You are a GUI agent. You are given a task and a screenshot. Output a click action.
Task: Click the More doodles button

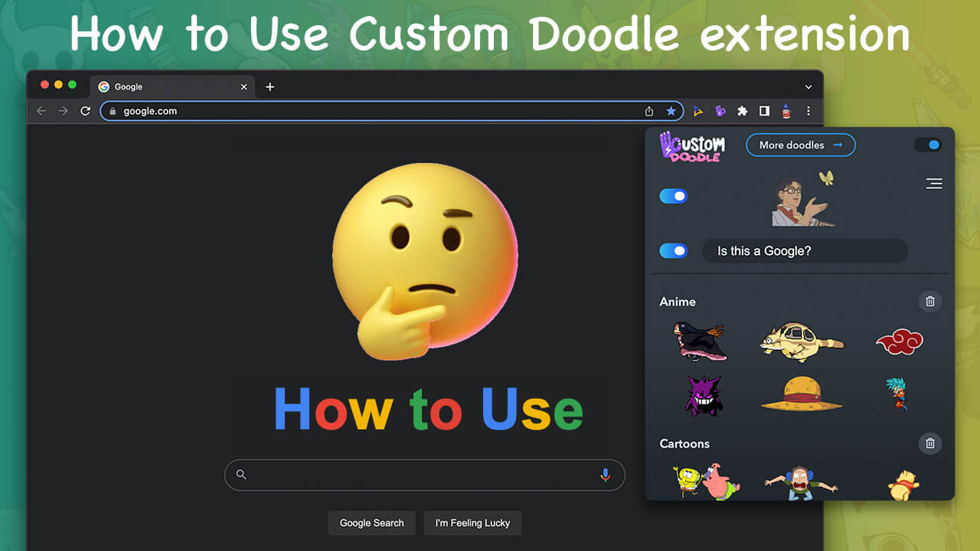click(800, 145)
